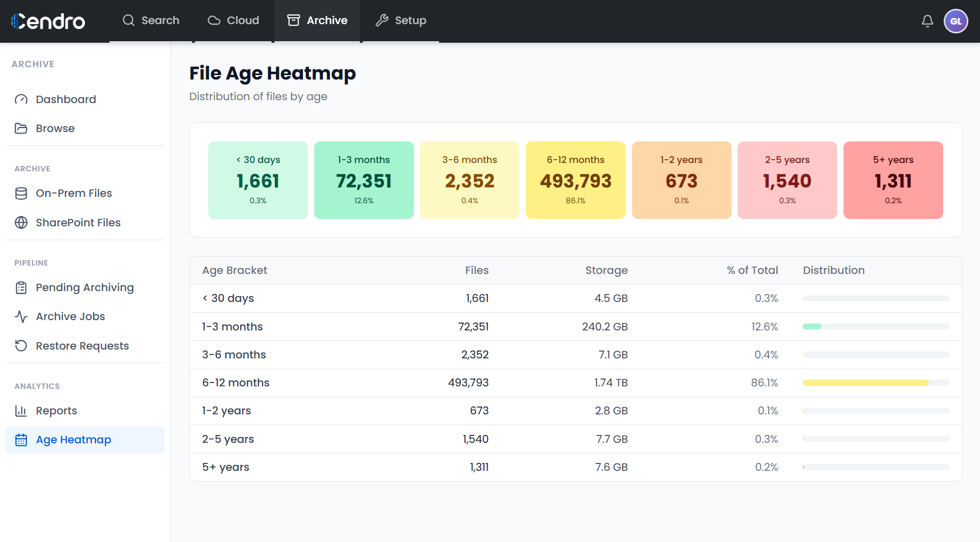Click the Storage column header
This screenshot has width=980, height=542.
click(x=606, y=271)
